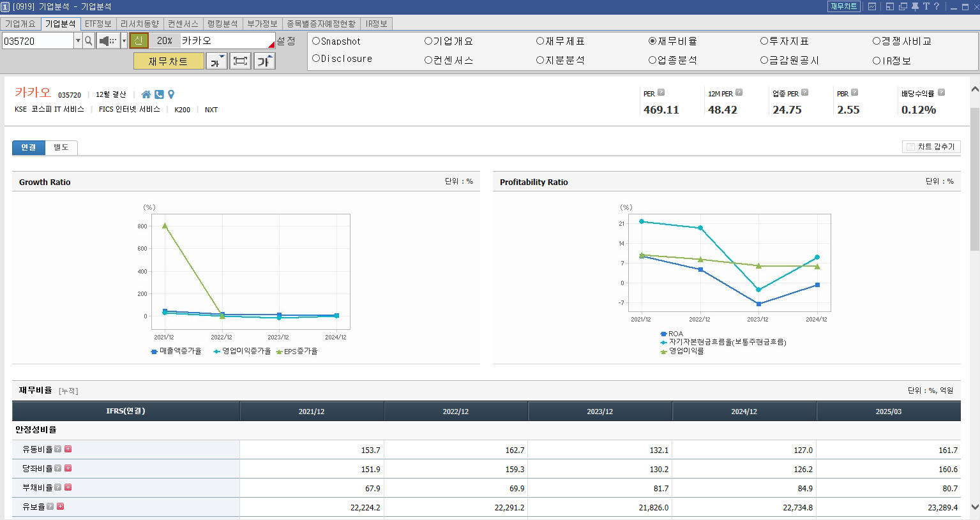Click the help icon beside PER
Image resolution: width=980 pixels, height=520 pixels.
[x=661, y=93]
